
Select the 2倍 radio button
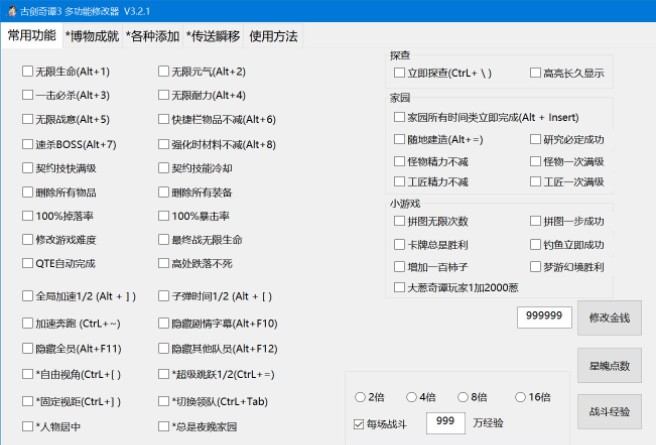pyautogui.click(x=360, y=397)
